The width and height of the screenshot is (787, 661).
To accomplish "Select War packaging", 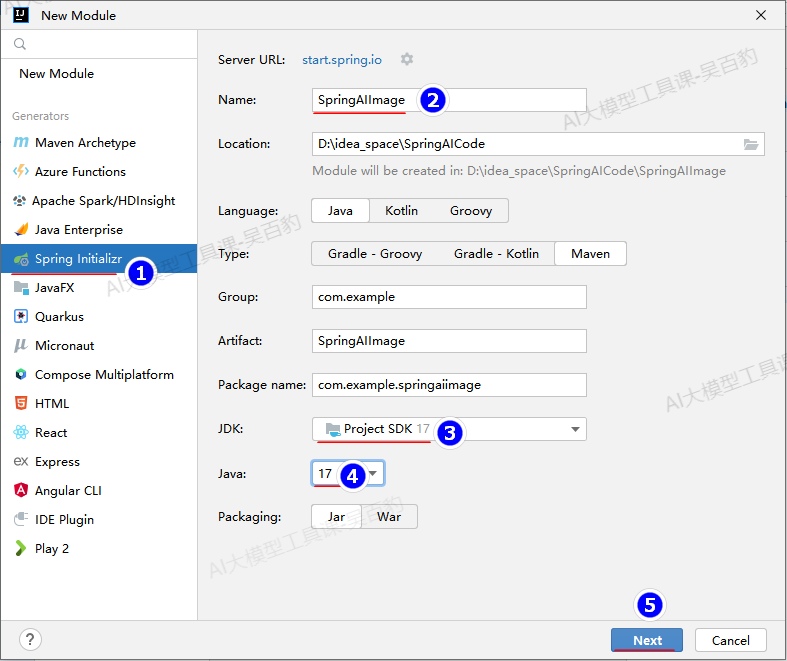I will 389,517.
